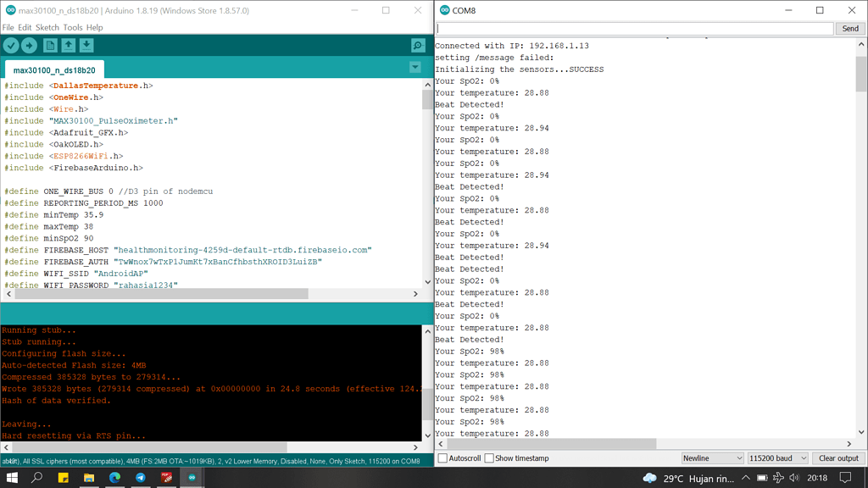This screenshot has width=868, height=488.
Task: Launch Arduino from the taskbar
Action: 191,478
